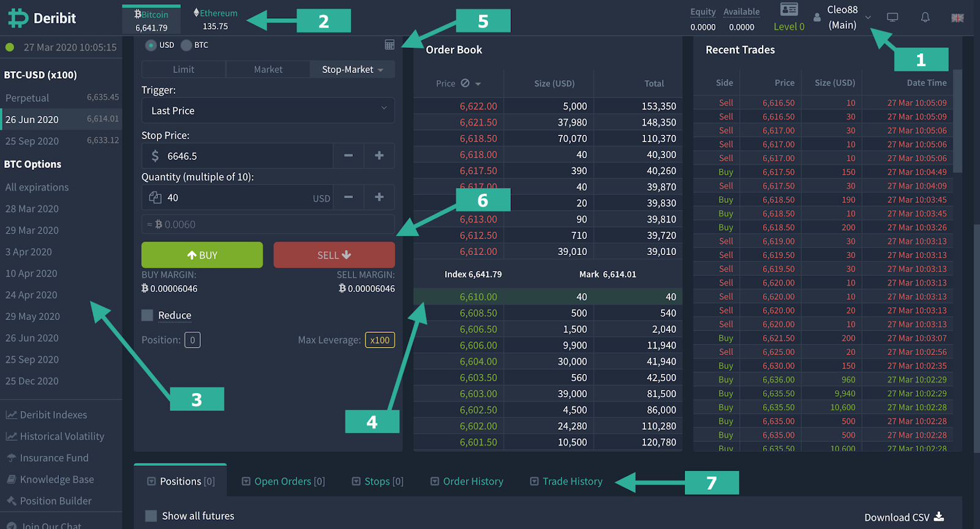Open the Price column dropdown arrow

point(478,84)
